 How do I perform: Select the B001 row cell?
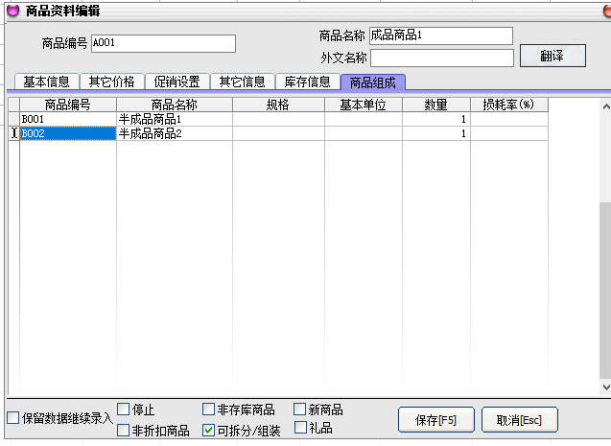[67, 119]
